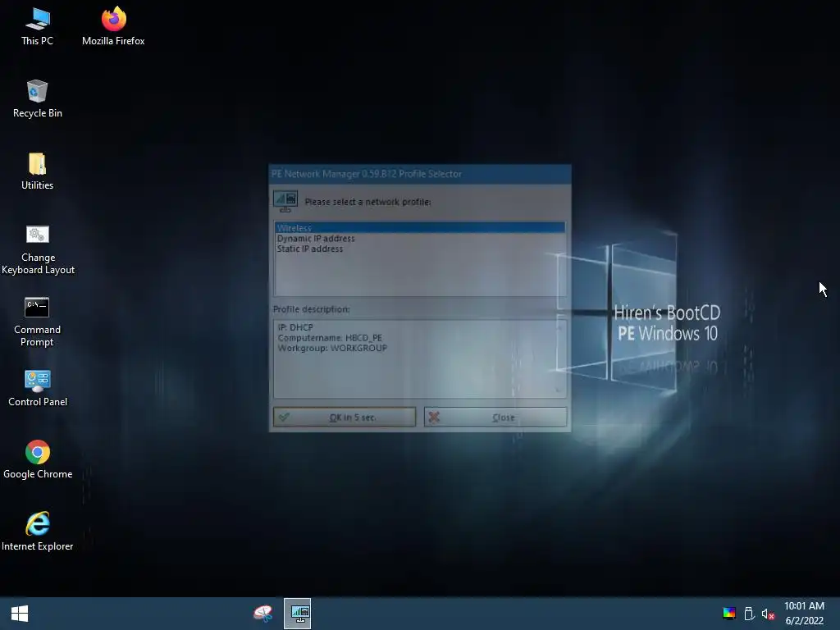Open Control Panel desktop icon
840x630 pixels.
click(38, 388)
